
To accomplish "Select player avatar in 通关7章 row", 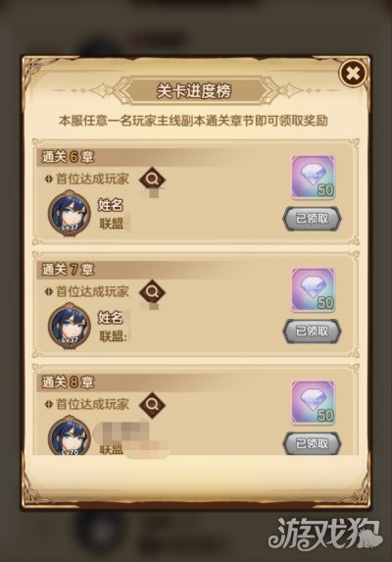I will pos(70,325).
